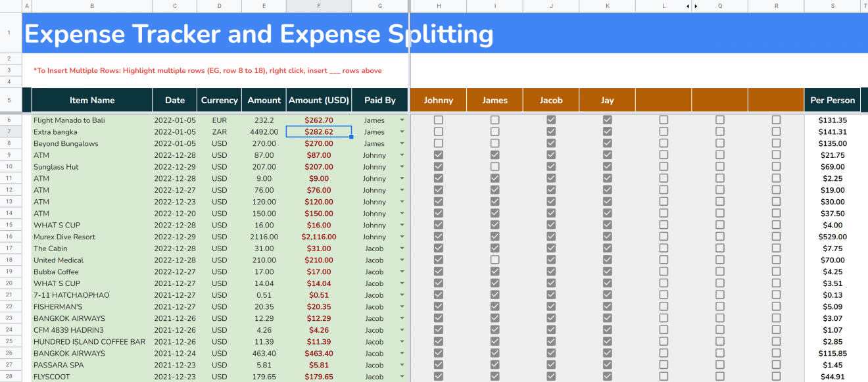The width and height of the screenshot is (868, 382).
Task: Open Paid By dropdown for Flight Manado to Bali
Action: [401, 120]
